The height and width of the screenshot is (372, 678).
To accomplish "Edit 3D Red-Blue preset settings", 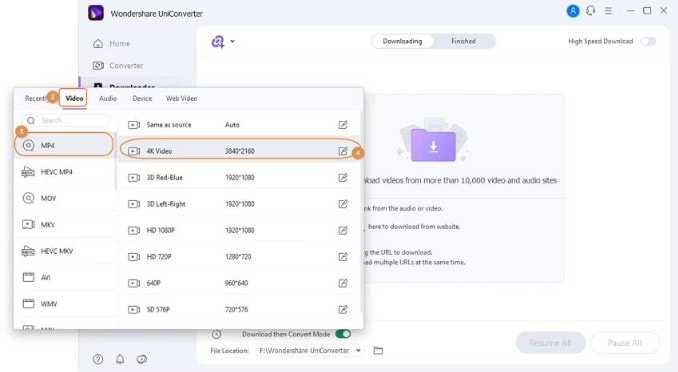I will pyautogui.click(x=343, y=177).
